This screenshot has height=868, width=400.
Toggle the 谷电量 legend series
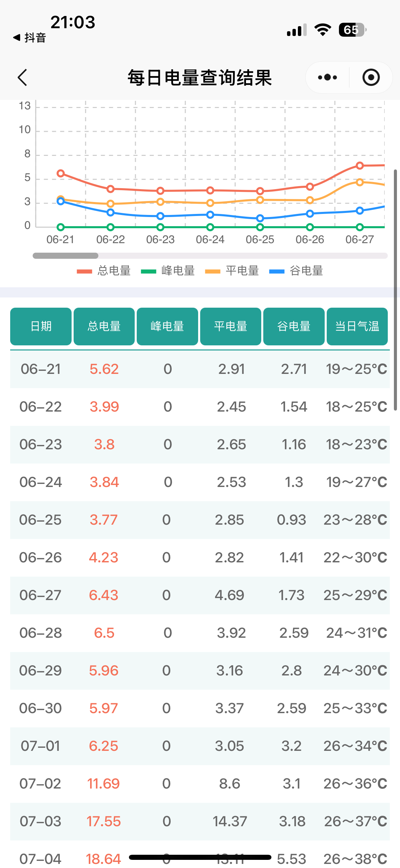(x=296, y=271)
